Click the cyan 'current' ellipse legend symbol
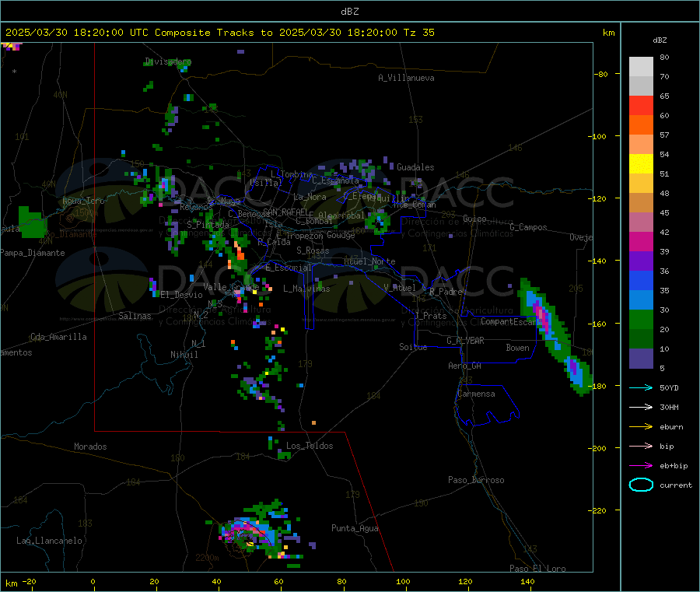 [x=641, y=485]
